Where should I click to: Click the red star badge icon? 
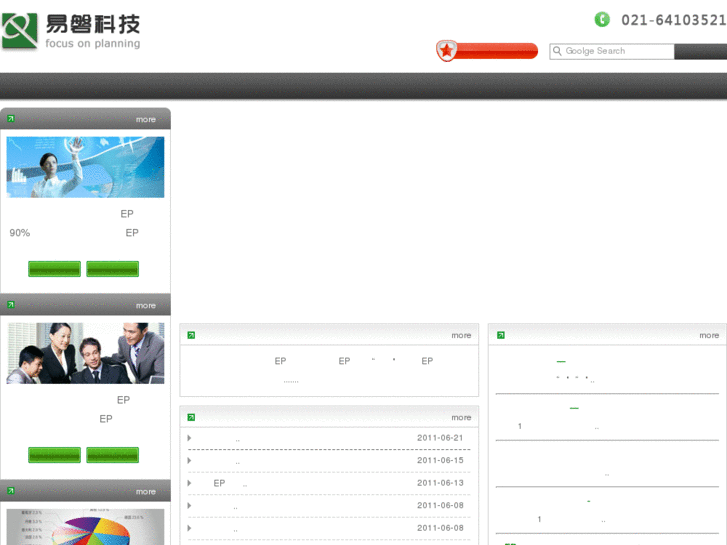[x=447, y=51]
